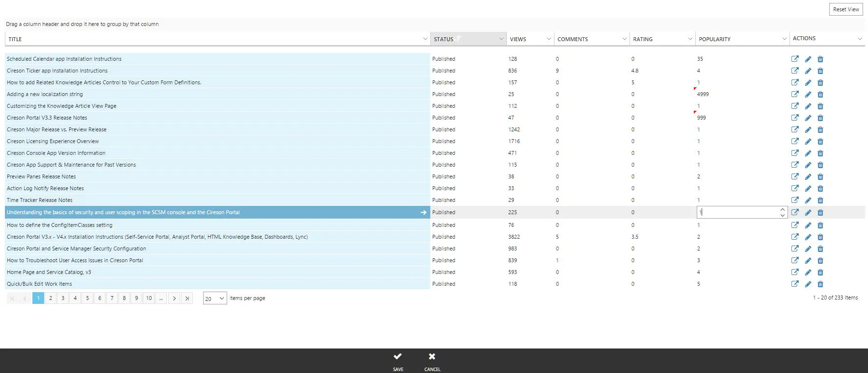
Task: Delete Cireson Major Release vs. Preview Release
Action: [820, 129]
